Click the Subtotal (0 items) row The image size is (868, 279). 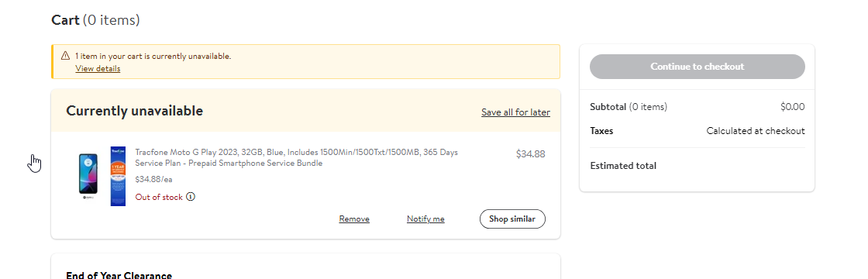point(697,107)
